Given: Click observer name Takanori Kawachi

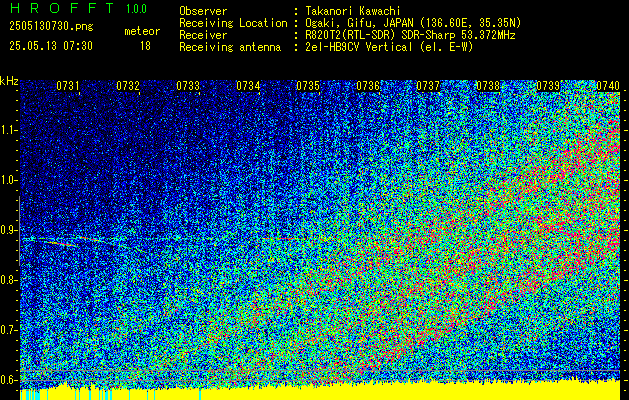Looking at the screenshot, I should point(353,11).
